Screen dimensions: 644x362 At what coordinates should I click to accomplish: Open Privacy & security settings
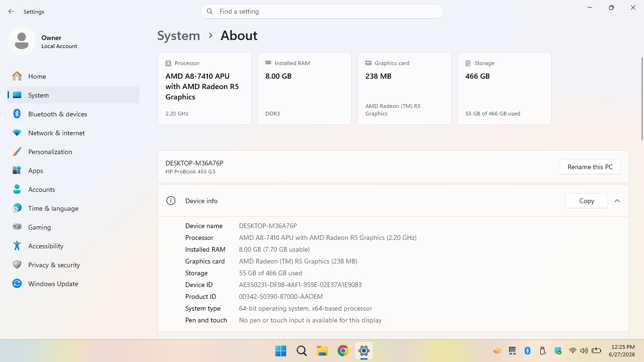point(74,265)
